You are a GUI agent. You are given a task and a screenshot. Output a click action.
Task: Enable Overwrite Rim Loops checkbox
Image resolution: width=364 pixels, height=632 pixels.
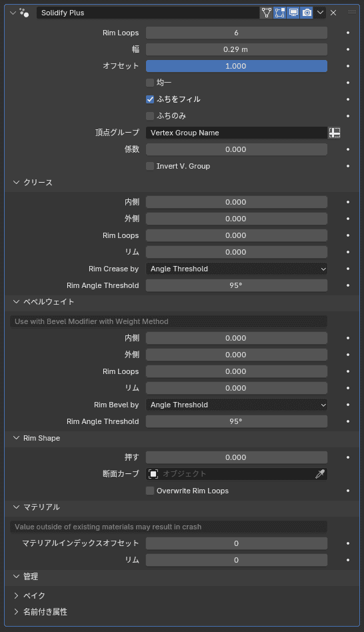(x=150, y=491)
